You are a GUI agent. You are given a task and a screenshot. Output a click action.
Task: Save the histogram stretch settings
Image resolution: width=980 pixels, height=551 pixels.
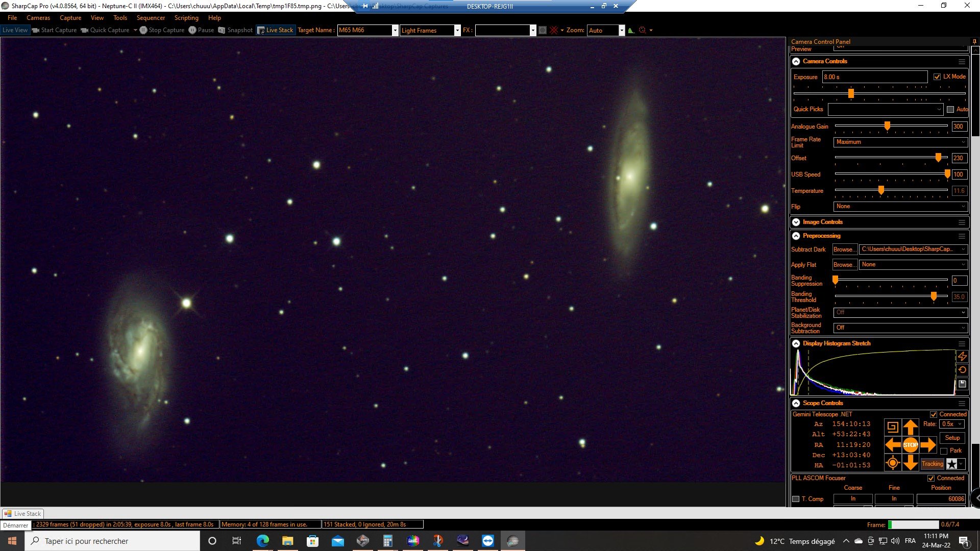pos(963,384)
